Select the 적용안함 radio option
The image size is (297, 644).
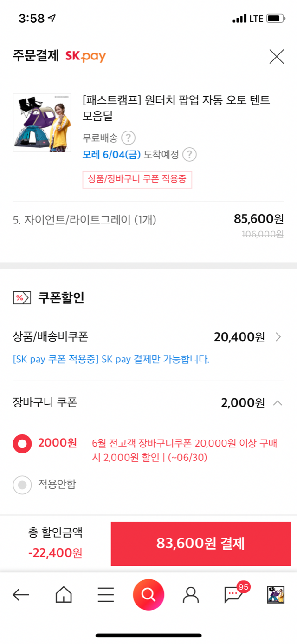coord(22,485)
